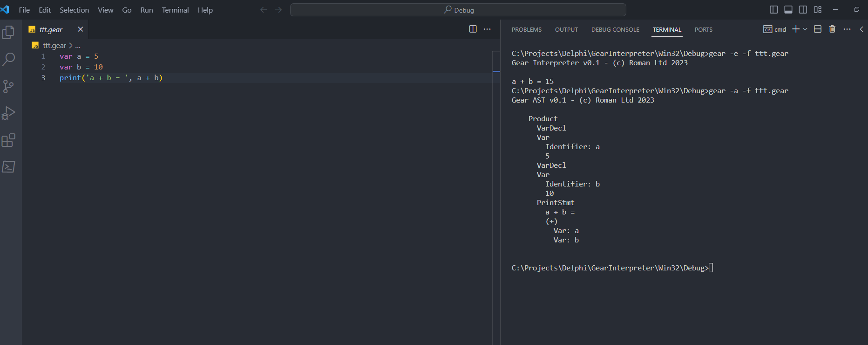The height and width of the screenshot is (345, 868).
Task: Open the Extensions view
Action: click(x=8, y=140)
